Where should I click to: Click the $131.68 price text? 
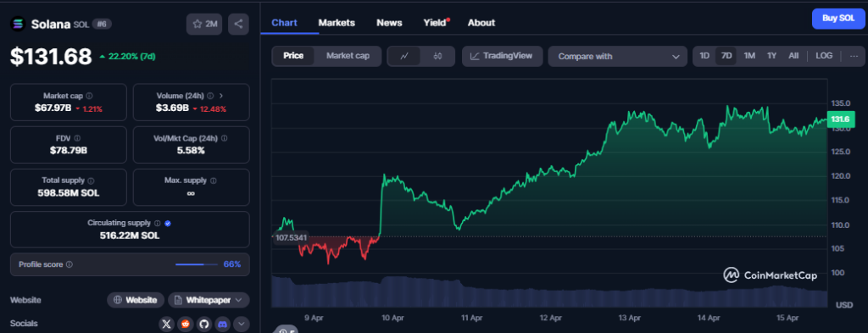click(x=51, y=57)
